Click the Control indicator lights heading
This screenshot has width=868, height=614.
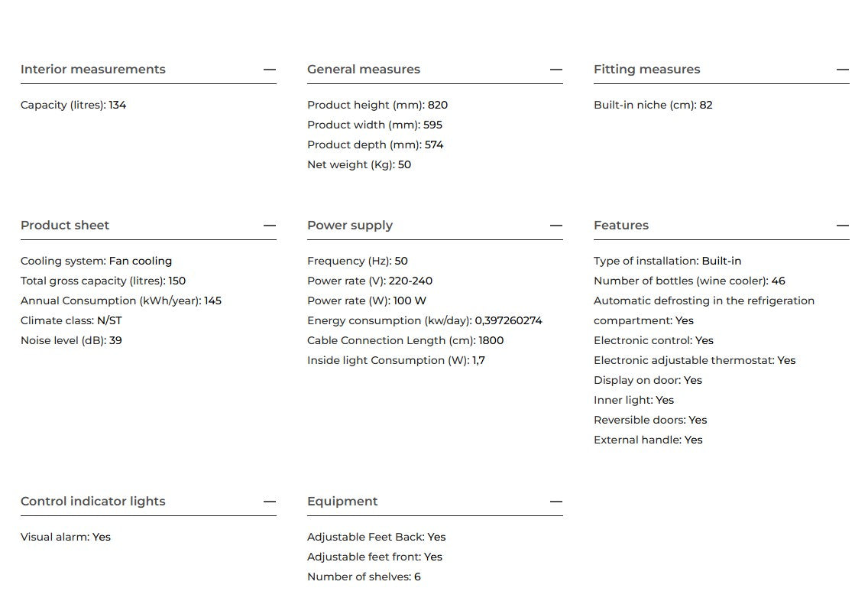coord(93,501)
